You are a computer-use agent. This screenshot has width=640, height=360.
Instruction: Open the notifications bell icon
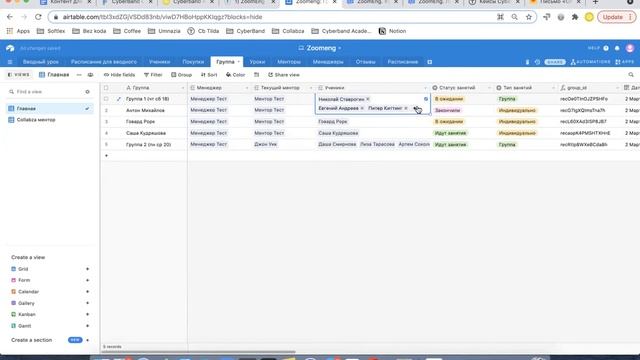pos(617,48)
